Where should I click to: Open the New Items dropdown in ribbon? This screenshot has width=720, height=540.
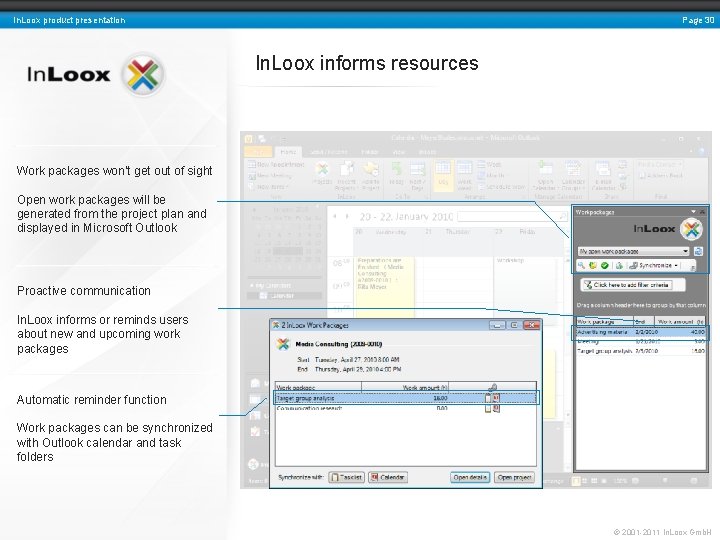tap(269, 187)
